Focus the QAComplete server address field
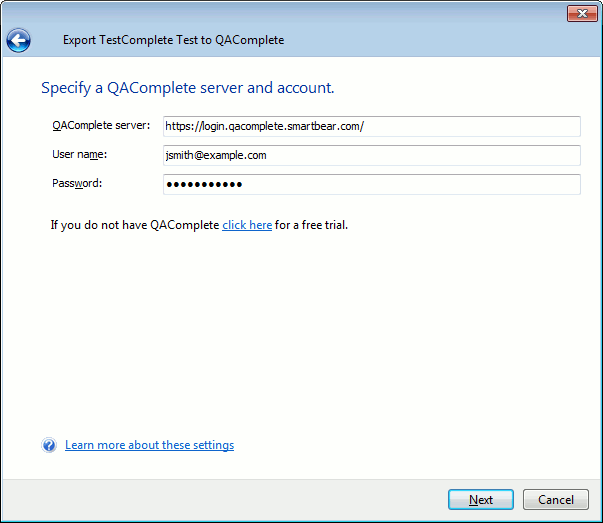 pyautogui.click(x=371, y=126)
